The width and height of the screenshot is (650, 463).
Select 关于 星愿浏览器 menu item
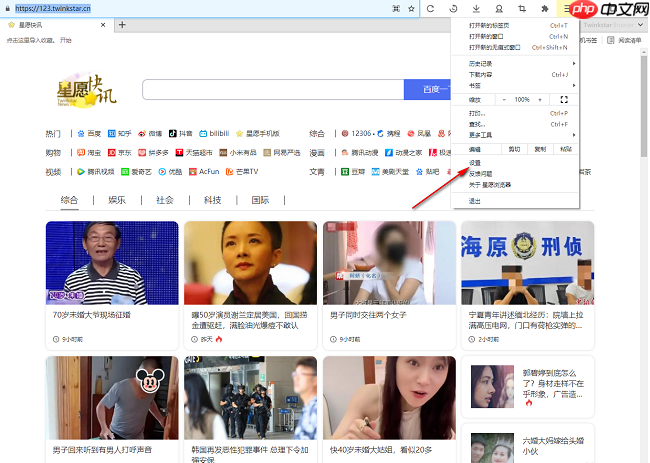515,185
